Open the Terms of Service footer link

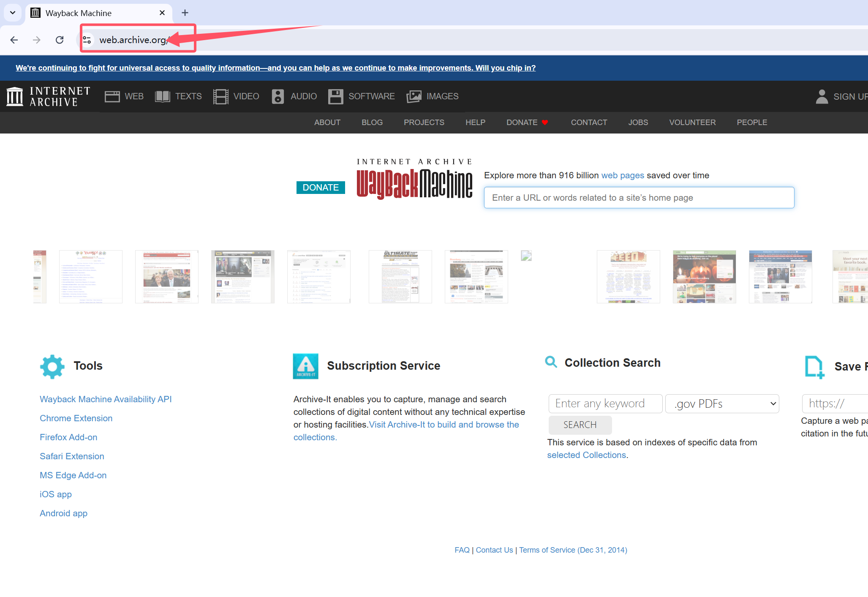click(573, 550)
